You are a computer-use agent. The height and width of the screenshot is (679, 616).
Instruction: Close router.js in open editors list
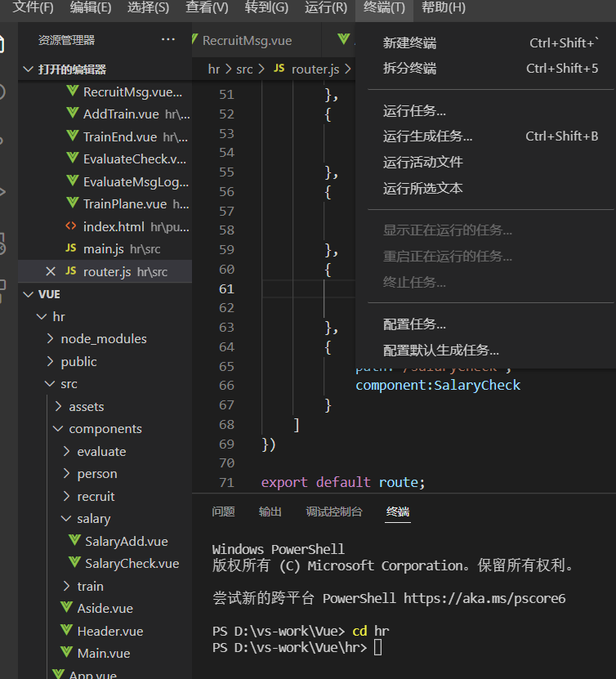point(51,271)
